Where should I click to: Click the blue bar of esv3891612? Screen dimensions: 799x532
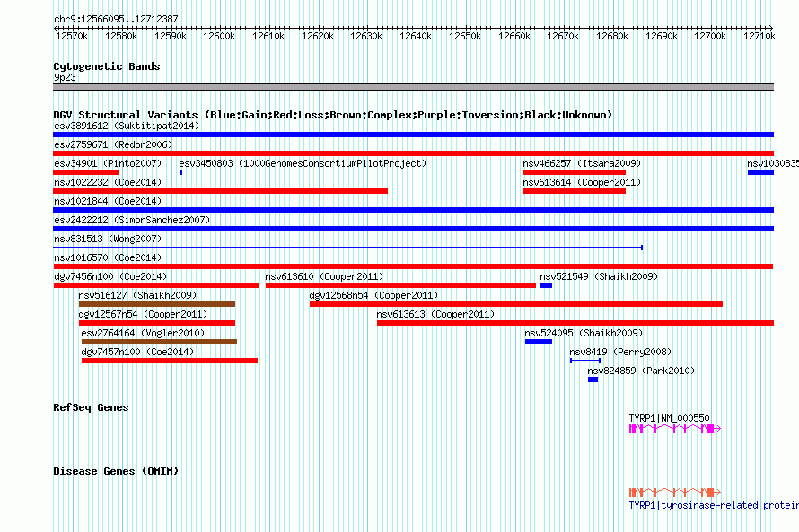pyautogui.click(x=413, y=135)
